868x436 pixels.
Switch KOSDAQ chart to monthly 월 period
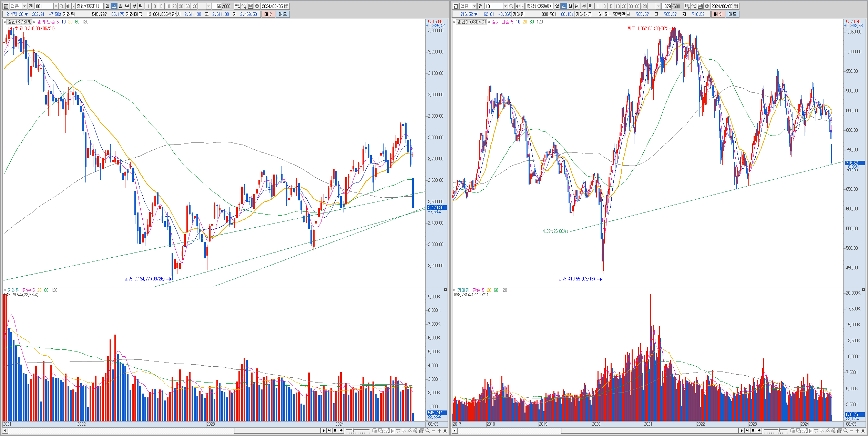click(570, 6)
